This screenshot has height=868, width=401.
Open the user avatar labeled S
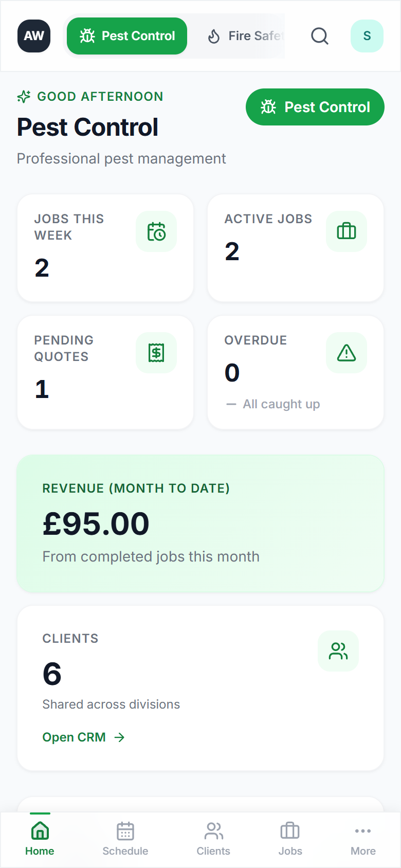point(367,36)
